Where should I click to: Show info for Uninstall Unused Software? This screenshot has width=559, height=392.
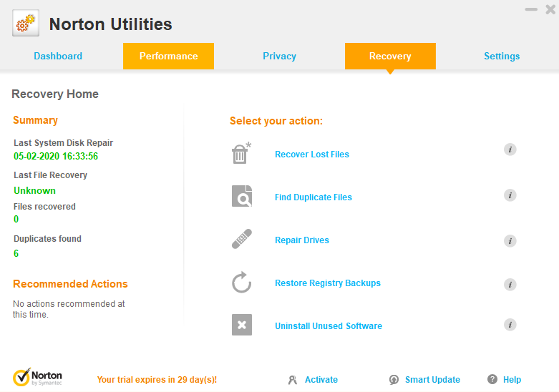pyautogui.click(x=510, y=325)
